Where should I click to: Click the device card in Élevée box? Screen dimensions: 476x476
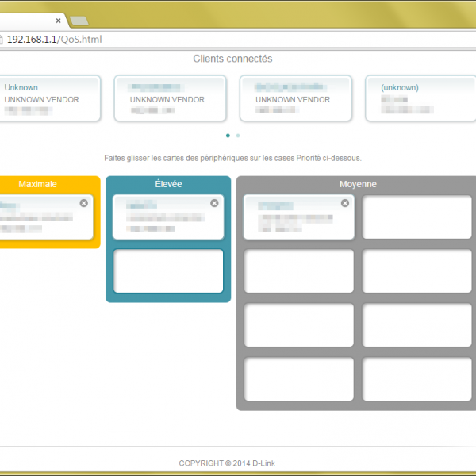[x=167, y=218]
